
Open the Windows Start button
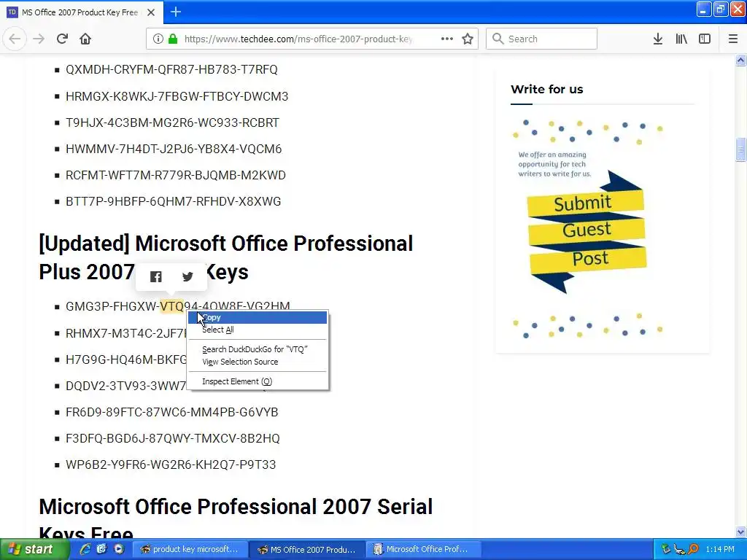[x=34, y=549]
